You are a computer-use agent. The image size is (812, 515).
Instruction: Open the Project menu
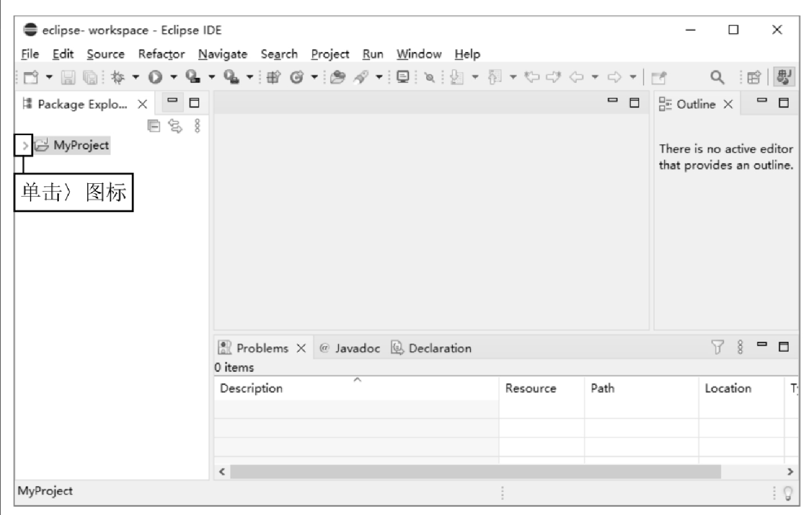(330, 54)
